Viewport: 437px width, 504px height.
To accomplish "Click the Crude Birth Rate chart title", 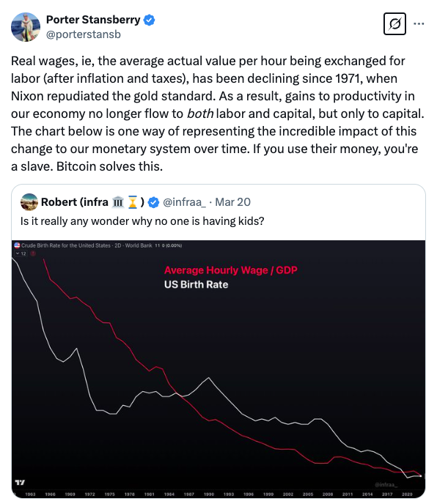I will point(87,245).
